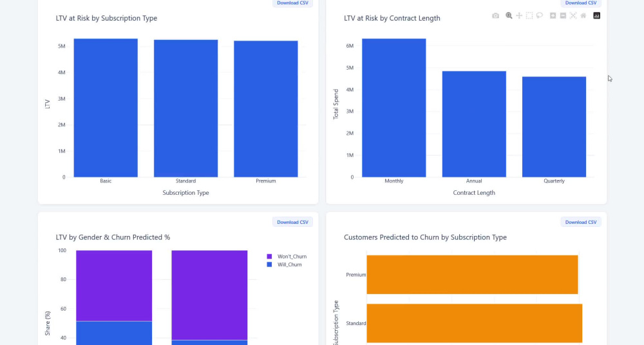Click the 'Contract Length' x-axis label
This screenshot has height=345, width=644.
(x=474, y=192)
